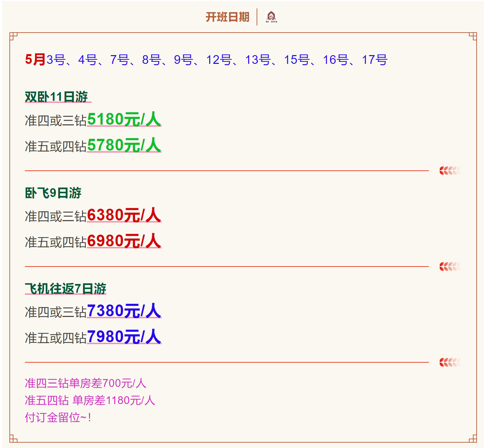Viewport: 484px width, 448px height.
Task: Select the 8号 departure date
Action: pyautogui.click(x=151, y=60)
